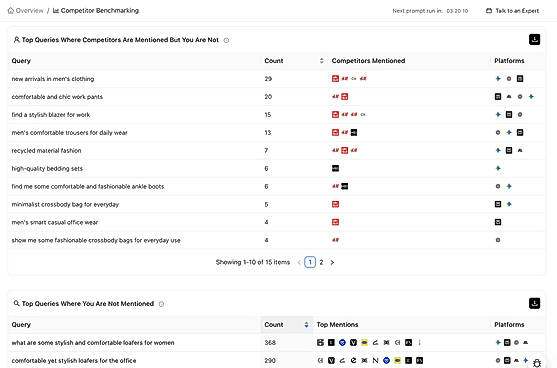
Task: Click the Top Mentions column header
Action: [x=337, y=325]
